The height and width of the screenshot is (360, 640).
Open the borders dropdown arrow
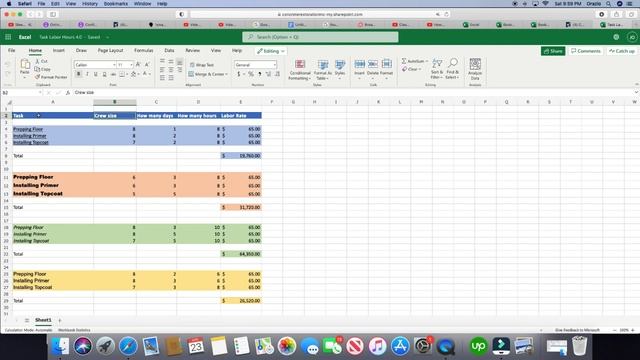pyautogui.click(x=127, y=74)
